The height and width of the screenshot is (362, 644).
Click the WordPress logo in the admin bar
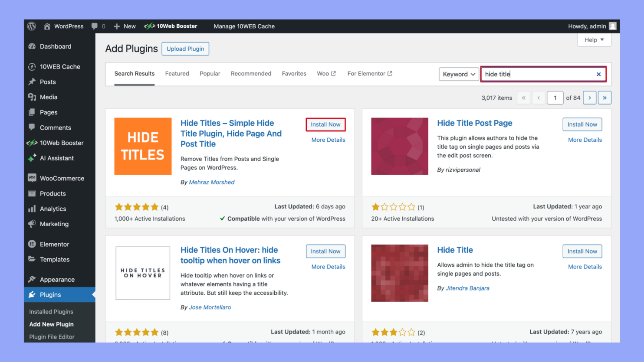click(x=31, y=26)
